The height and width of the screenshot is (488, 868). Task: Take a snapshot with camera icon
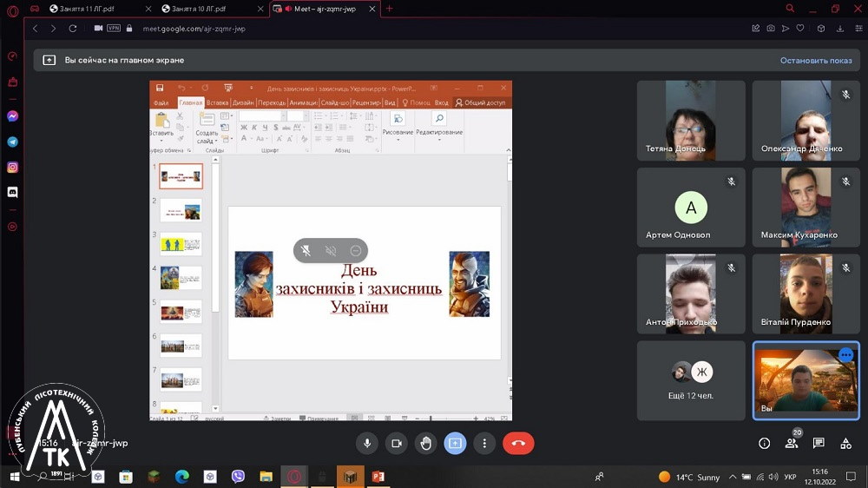click(771, 29)
